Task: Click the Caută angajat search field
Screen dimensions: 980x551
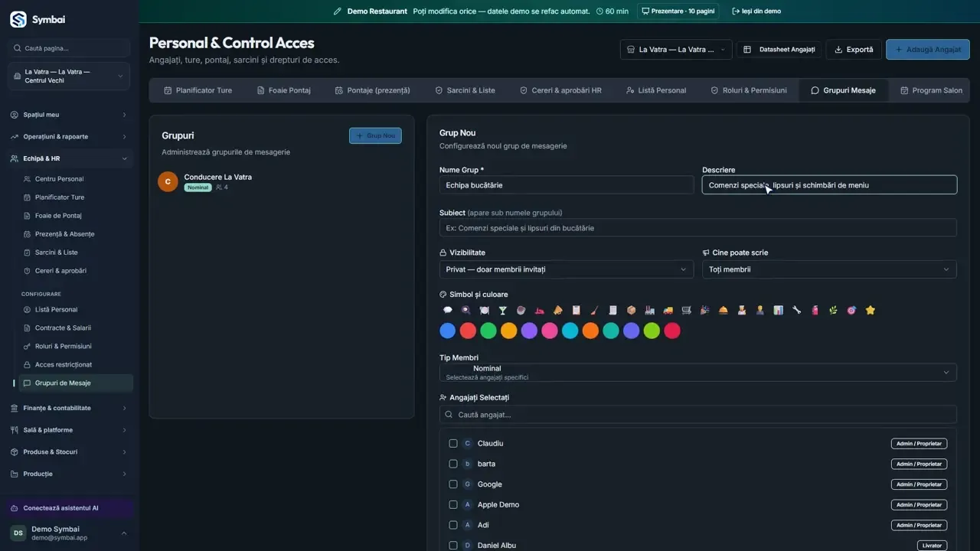Action: coord(698,415)
